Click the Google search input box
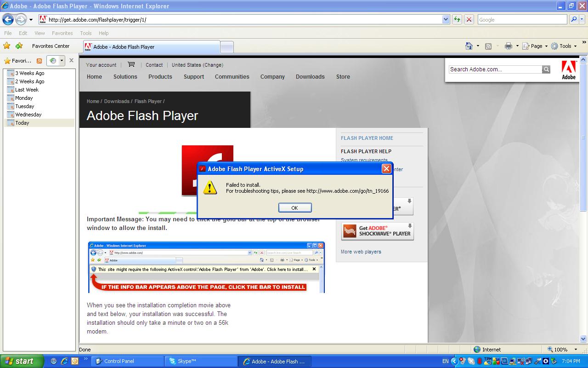This screenshot has height=368, width=588. click(522, 19)
